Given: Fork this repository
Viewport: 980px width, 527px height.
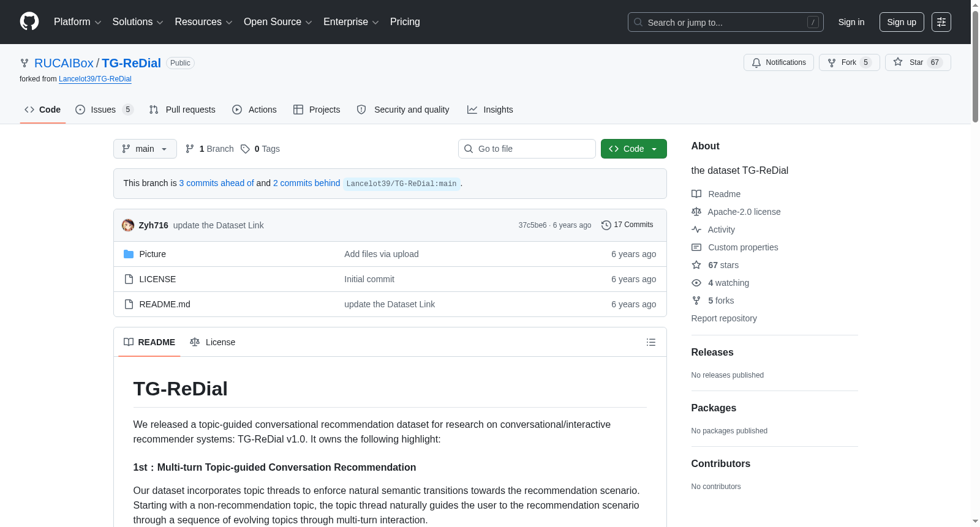Looking at the screenshot, I should pos(849,62).
